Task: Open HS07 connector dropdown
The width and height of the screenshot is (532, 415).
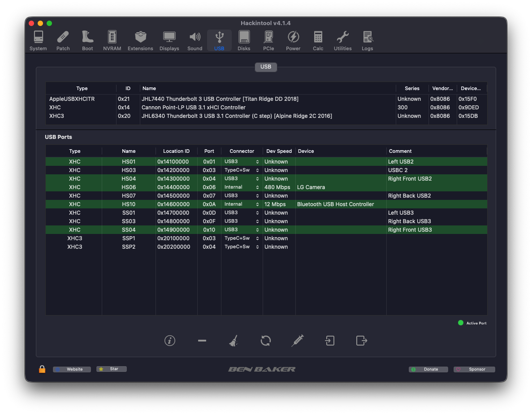Action: pos(242,195)
